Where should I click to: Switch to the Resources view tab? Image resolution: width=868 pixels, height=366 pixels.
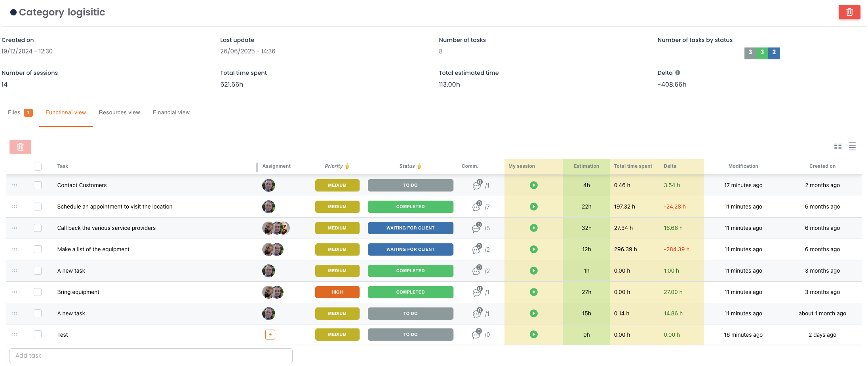119,113
